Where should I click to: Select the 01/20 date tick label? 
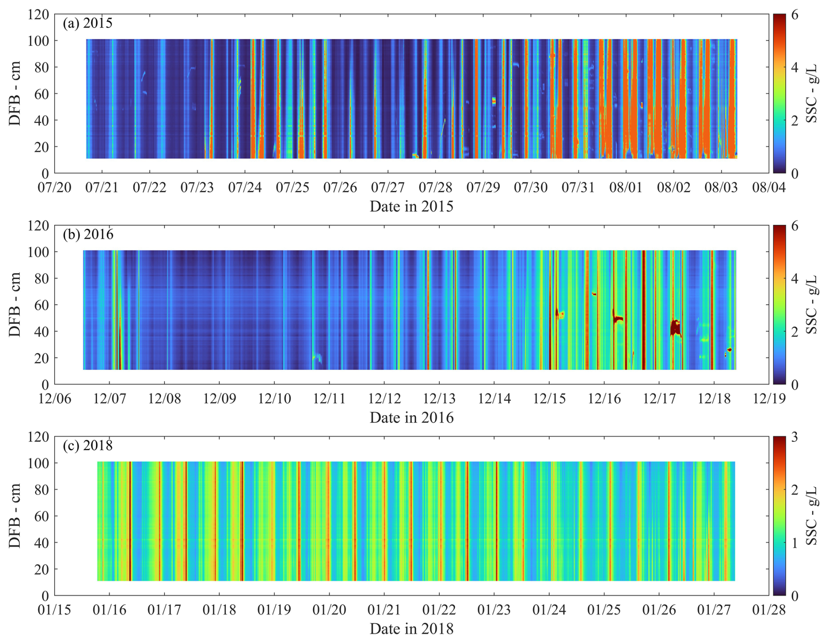click(329, 610)
